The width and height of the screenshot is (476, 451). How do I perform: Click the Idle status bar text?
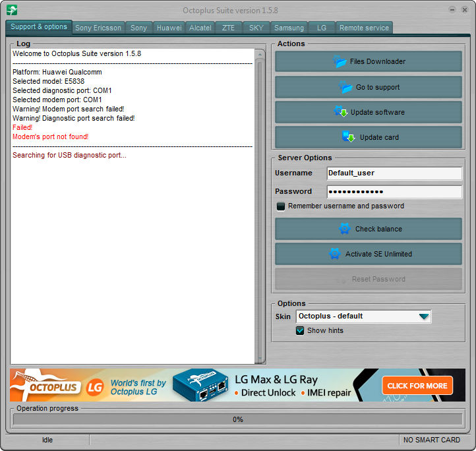[47, 440]
